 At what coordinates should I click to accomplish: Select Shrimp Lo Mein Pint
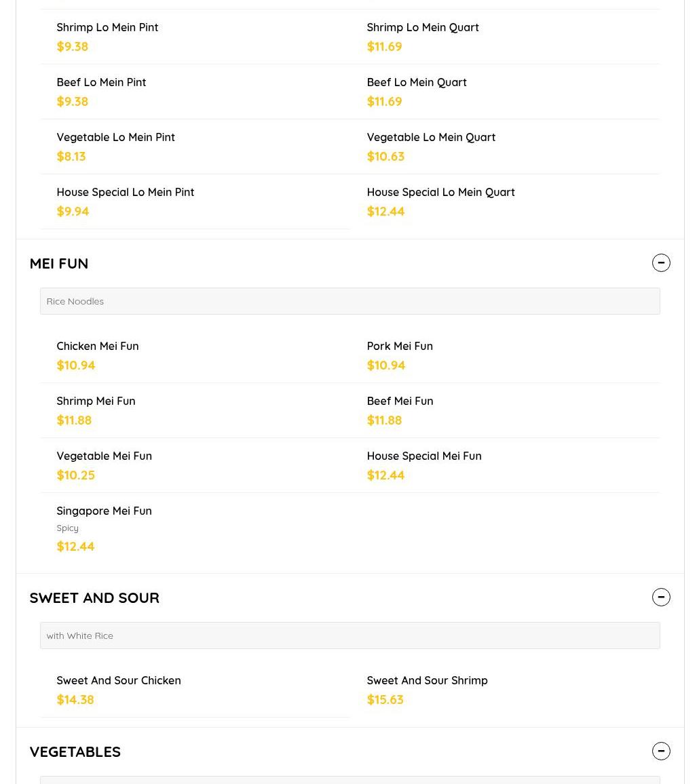[x=107, y=28]
